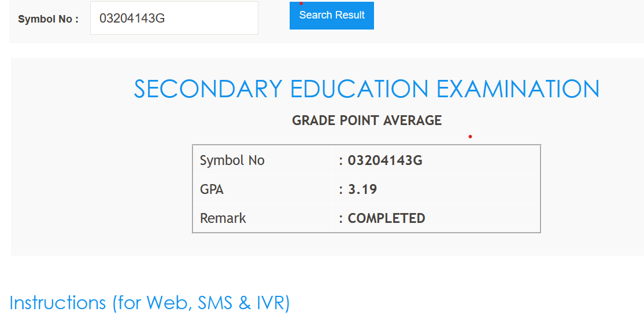Image resolution: width=644 pixels, height=330 pixels.
Task: Select the 3.19 GPA value
Action: click(x=362, y=189)
